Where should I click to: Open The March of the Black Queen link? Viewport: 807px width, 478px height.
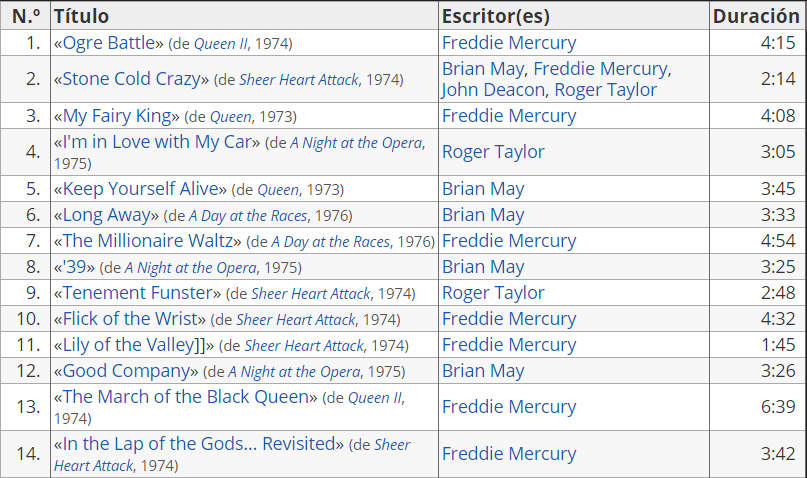185,397
